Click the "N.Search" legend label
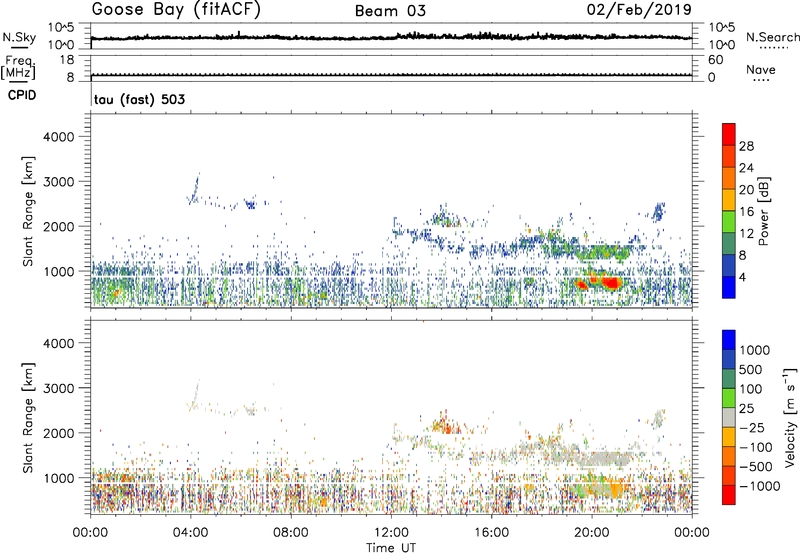This screenshot has width=800, height=554. pos(772,37)
